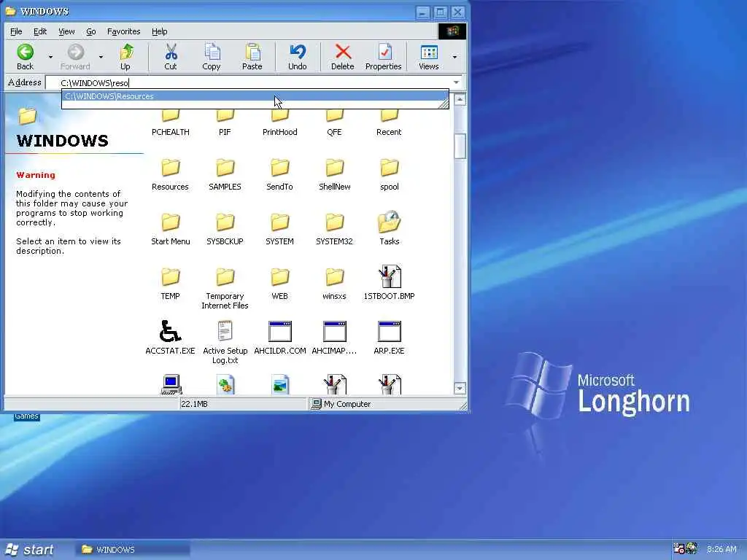Select the TEMP folder
Image resolution: width=747 pixels, height=560 pixels.
(x=170, y=284)
